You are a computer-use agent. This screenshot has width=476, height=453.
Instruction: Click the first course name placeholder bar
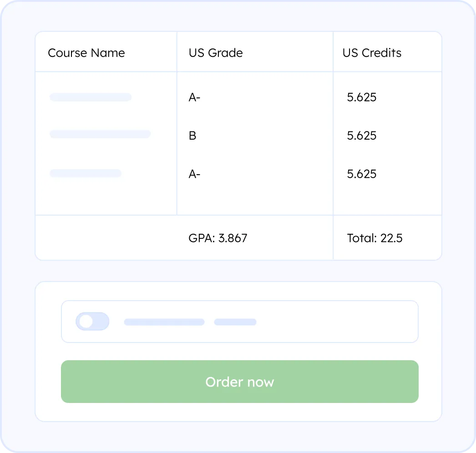tap(90, 97)
